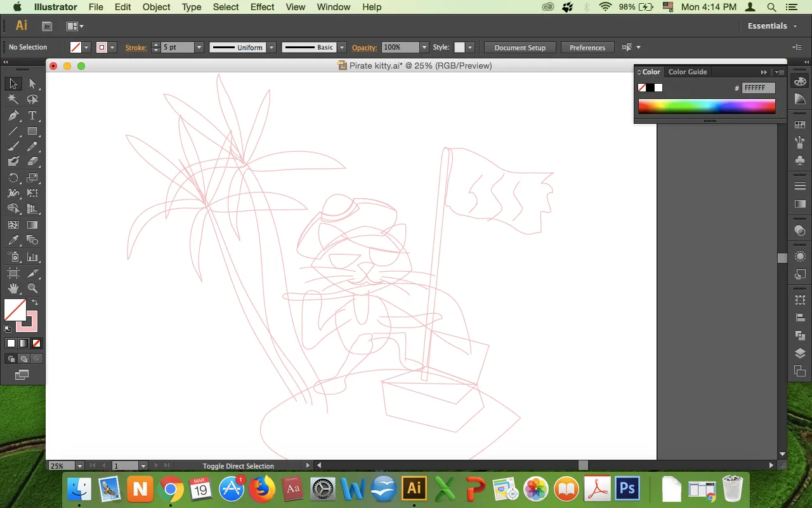Screen dimensions: 812x508
Task: Enable Draw Behind mode
Action: pos(23,359)
